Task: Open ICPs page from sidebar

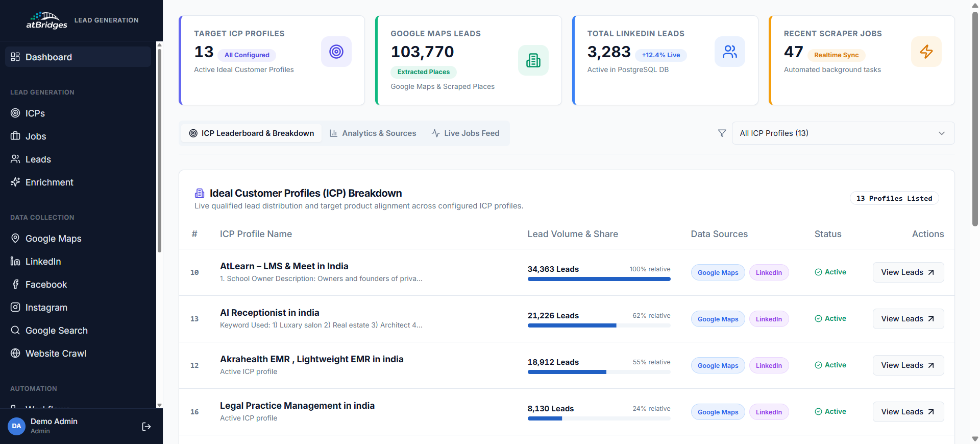Action: pyautogui.click(x=78, y=113)
